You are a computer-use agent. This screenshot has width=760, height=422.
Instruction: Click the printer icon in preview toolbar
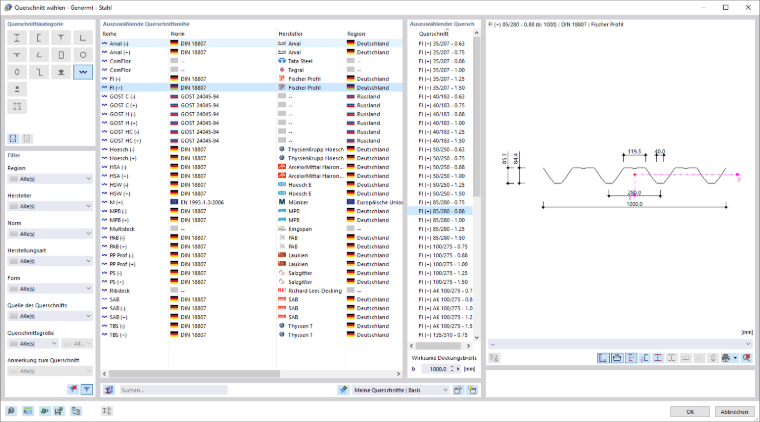click(726, 358)
